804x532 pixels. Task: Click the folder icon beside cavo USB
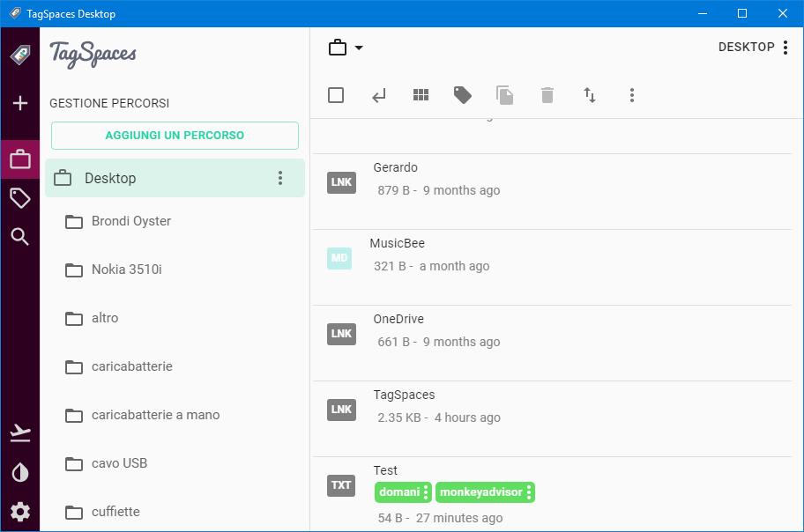click(74, 464)
